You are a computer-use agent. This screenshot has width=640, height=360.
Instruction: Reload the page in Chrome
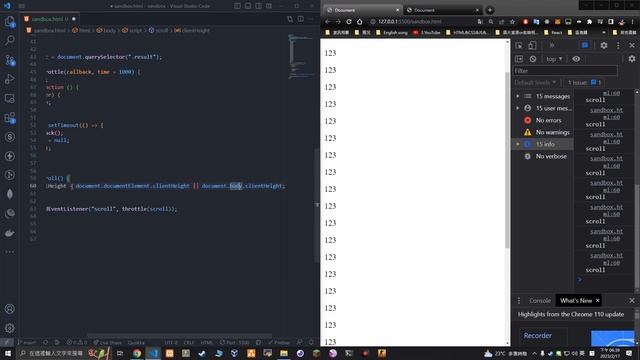pyautogui.click(x=349, y=22)
